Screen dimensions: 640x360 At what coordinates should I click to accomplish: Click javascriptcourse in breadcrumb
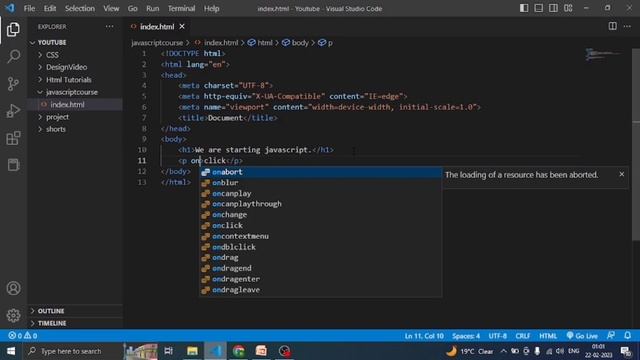click(157, 42)
